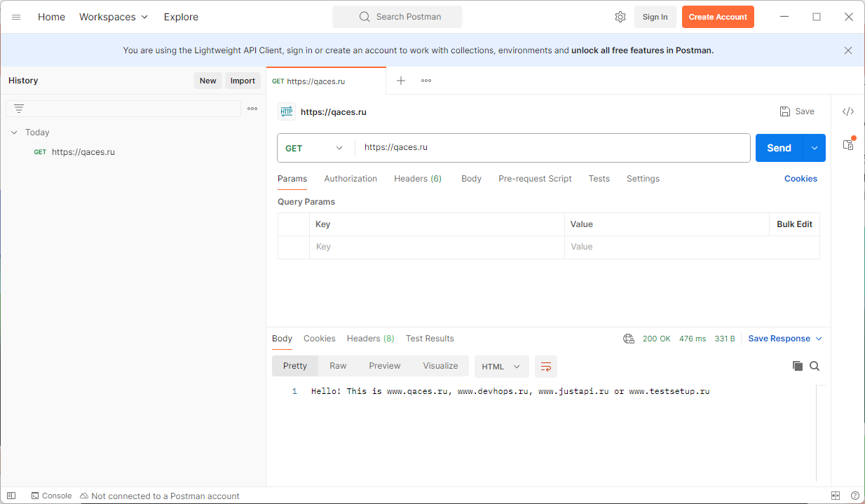865x504 pixels.
Task: Switch to response Headers (8) tab
Action: pos(370,339)
